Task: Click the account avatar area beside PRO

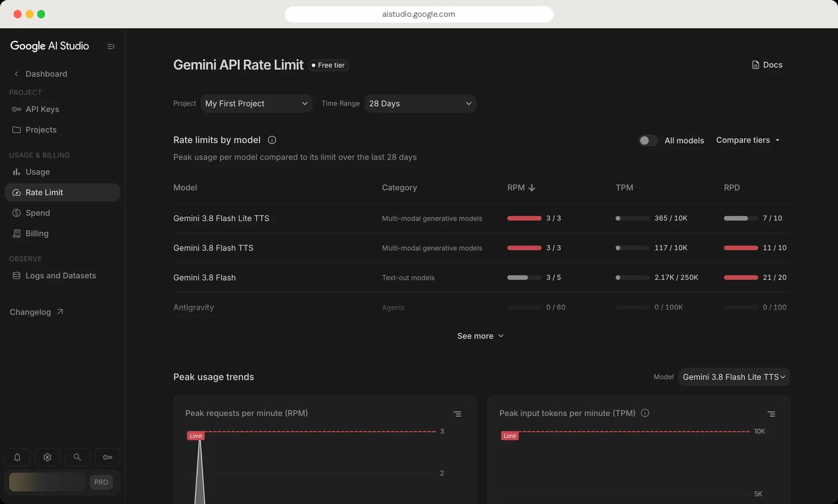Action: coord(47,482)
